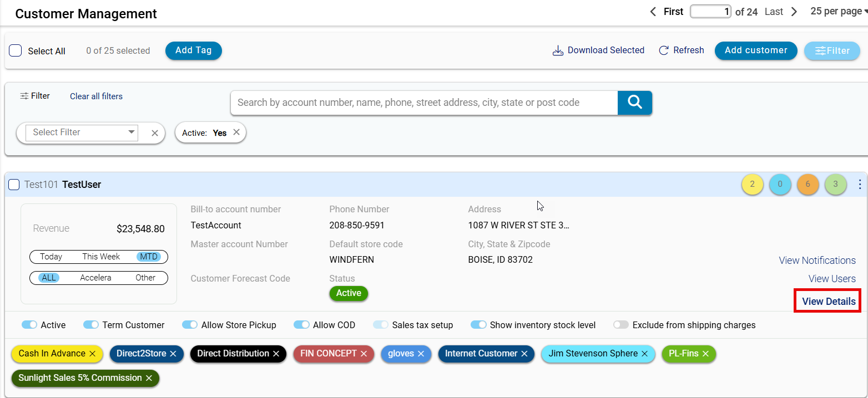This screenshot has height=398, width=868.
Task: Click the Download Selected icon
Action: click(x=558, y=50)
